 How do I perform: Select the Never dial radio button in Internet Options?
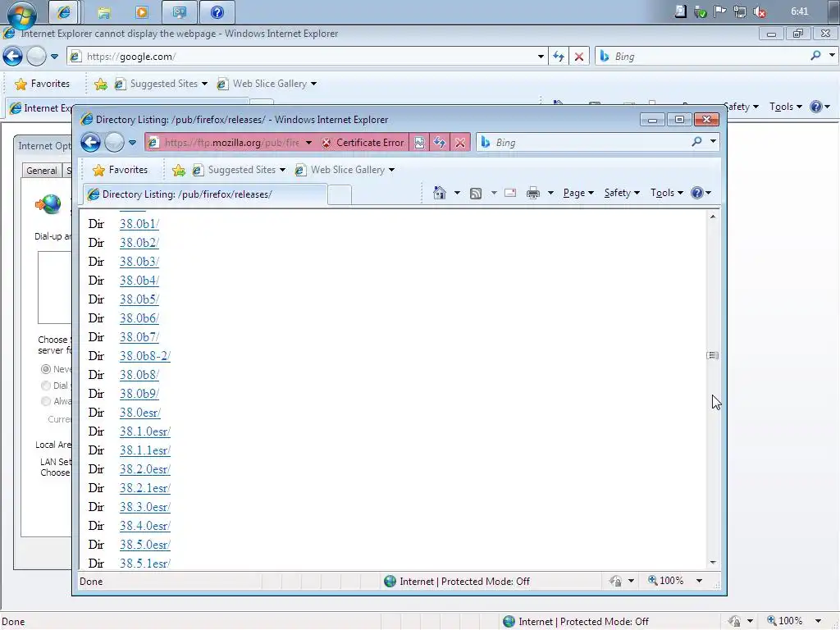pyautogui.click(x=46, y=369)
